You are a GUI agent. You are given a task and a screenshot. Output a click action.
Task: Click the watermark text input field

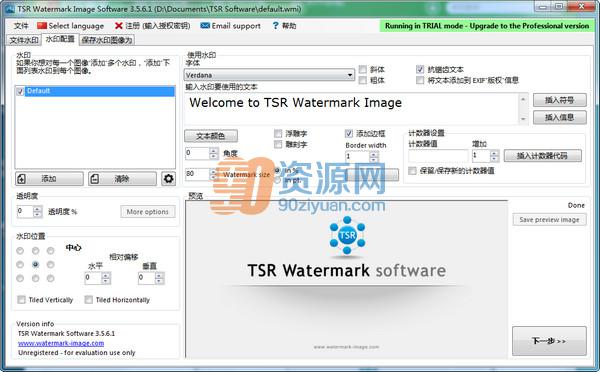[x=352, y=109]
